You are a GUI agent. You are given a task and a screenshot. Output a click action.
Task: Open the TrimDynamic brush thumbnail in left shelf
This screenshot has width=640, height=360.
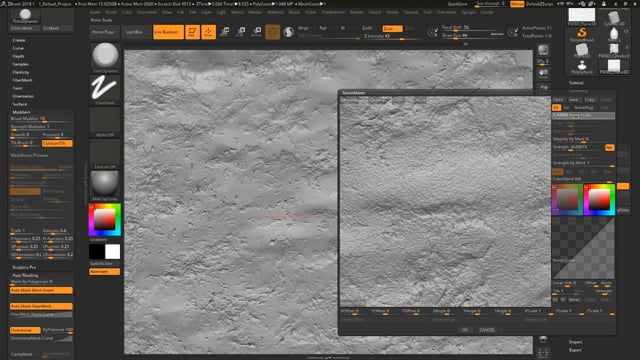(105, 58)
